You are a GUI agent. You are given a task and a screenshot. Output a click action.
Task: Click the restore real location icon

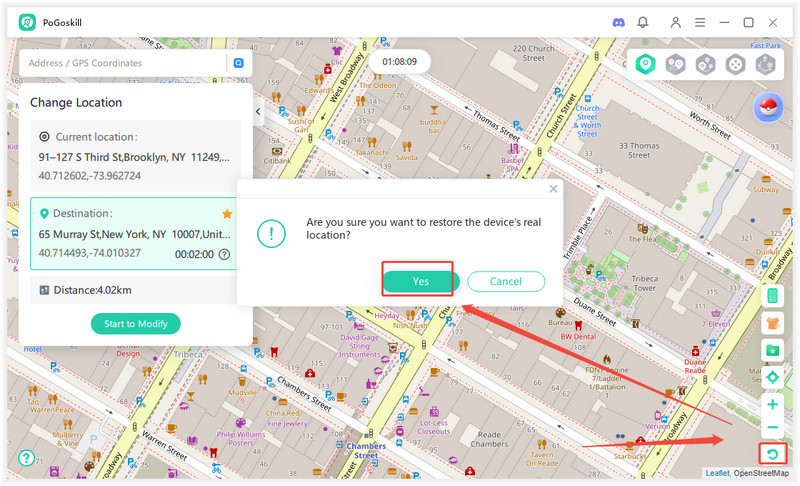tap(772, 454)
